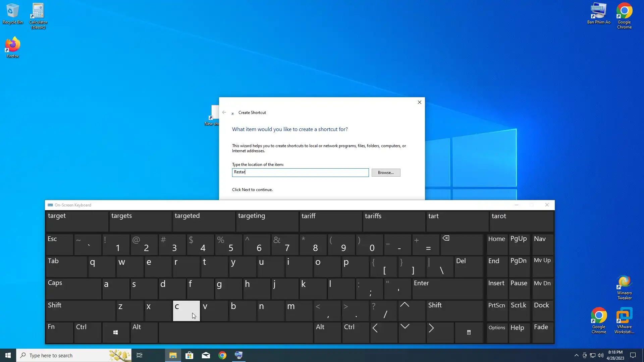Show hidden icons in system tray
Screen dimensions: 644x362
pyautogui.click(x=576, y=355)
